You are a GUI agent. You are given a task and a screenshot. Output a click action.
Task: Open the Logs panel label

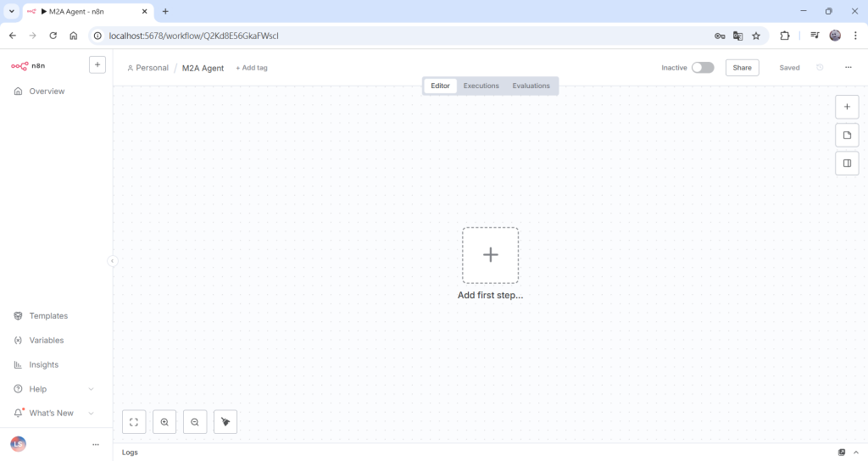click(130, 453)
